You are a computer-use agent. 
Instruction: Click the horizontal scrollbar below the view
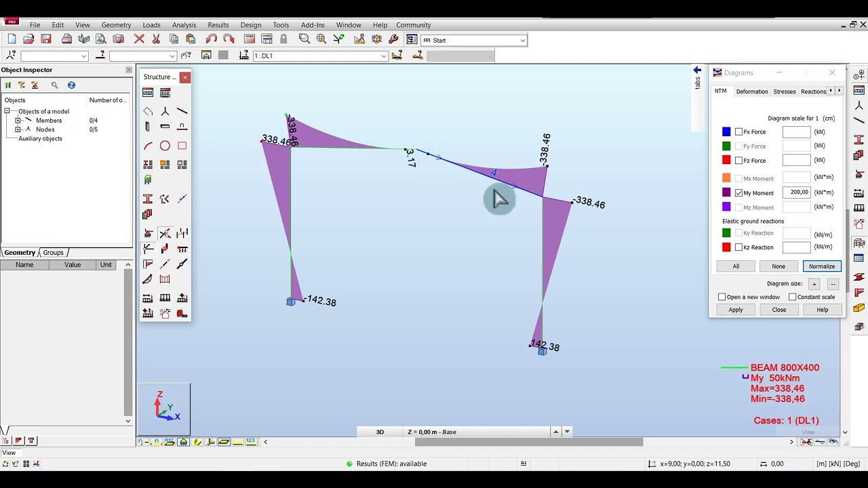tap(529, 442)
